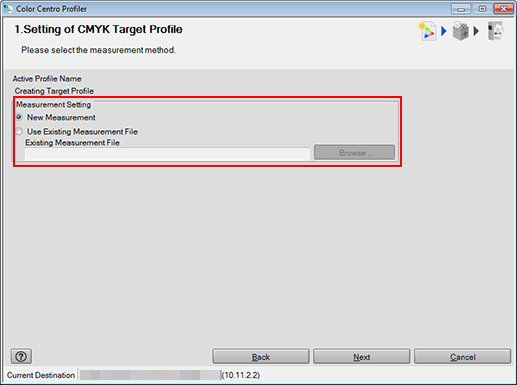Maximize the Color Centro Profiler window
This screenshot has width=517, height=385.
482,9
